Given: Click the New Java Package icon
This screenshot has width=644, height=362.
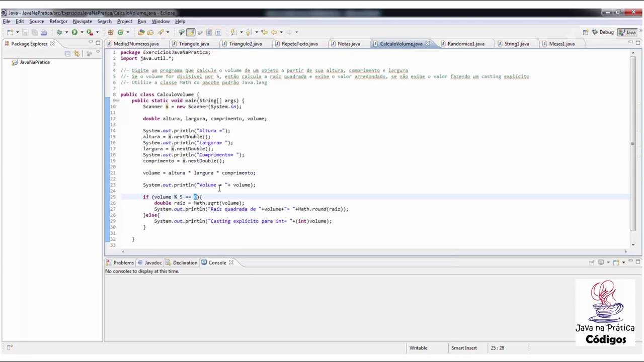Looking at the screenshot, I should point(111,32).
